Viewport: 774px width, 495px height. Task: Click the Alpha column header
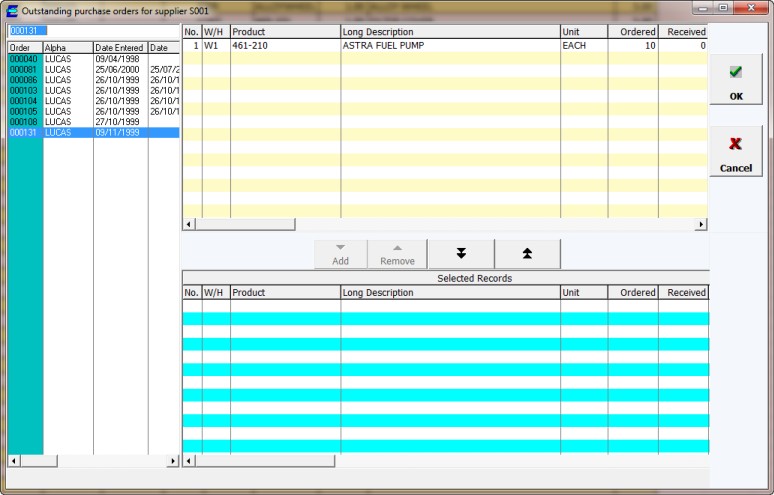click(68, 48)
